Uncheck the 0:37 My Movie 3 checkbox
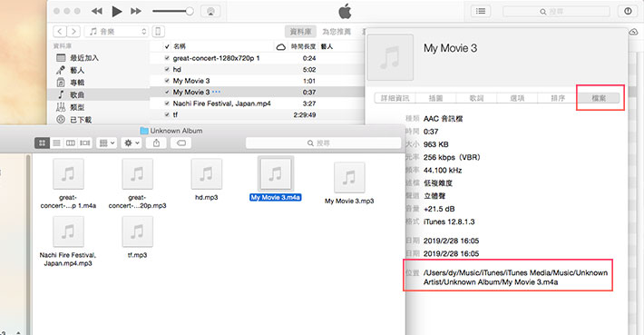 click(167, 92)
